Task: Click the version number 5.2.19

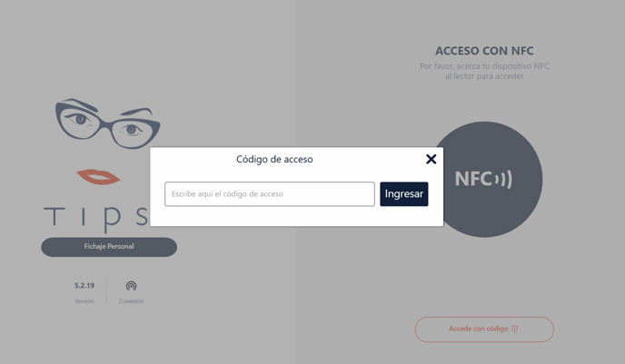Action: (x=84, y=286)
